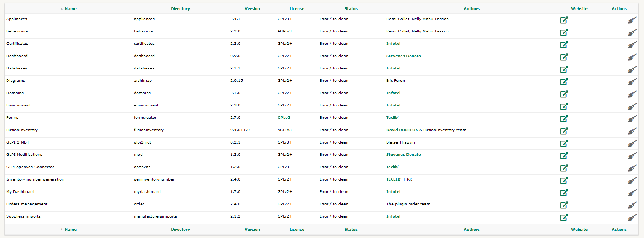Open Teclib' author link in Forms row
Screen dimensions: 644x238
(x=392, y=118)
